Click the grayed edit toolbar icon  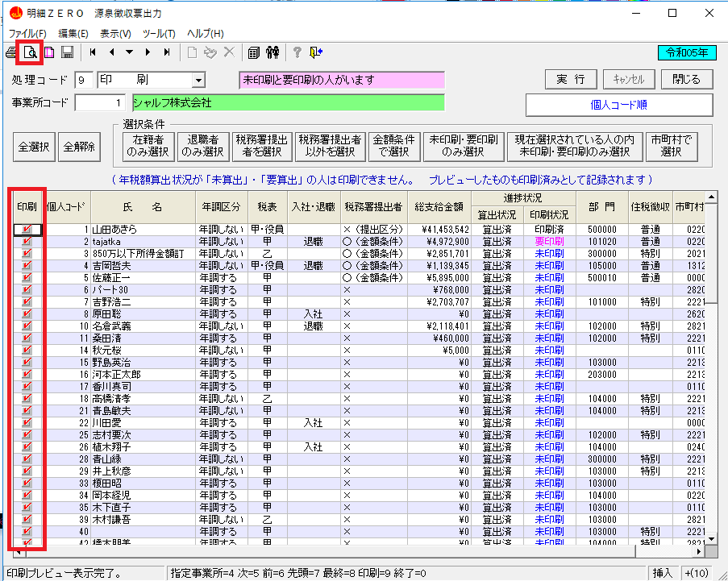[x=210, y=52]
